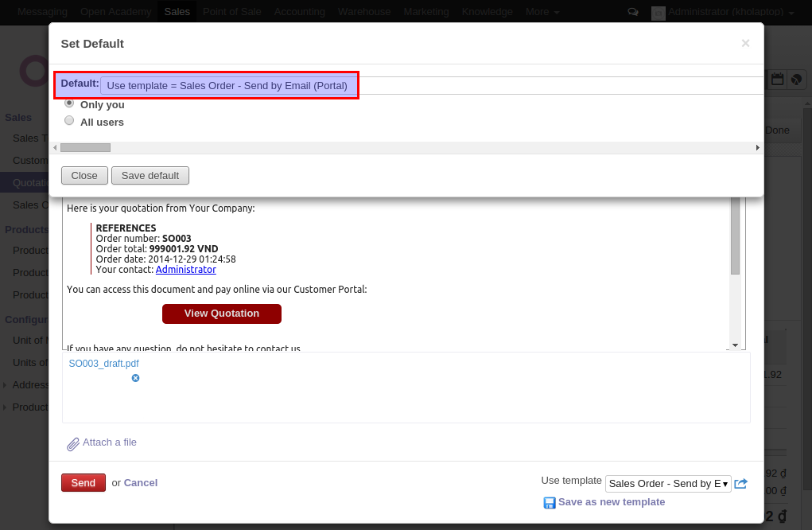
Task: Open the Open Academy menu
Action: point(115,11)
